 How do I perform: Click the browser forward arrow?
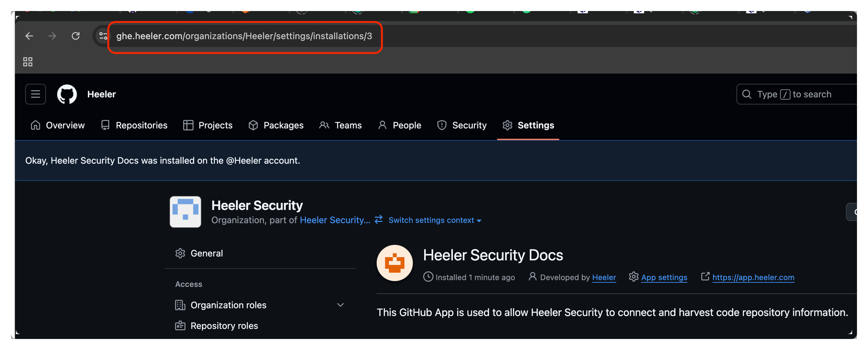[52, 36]
